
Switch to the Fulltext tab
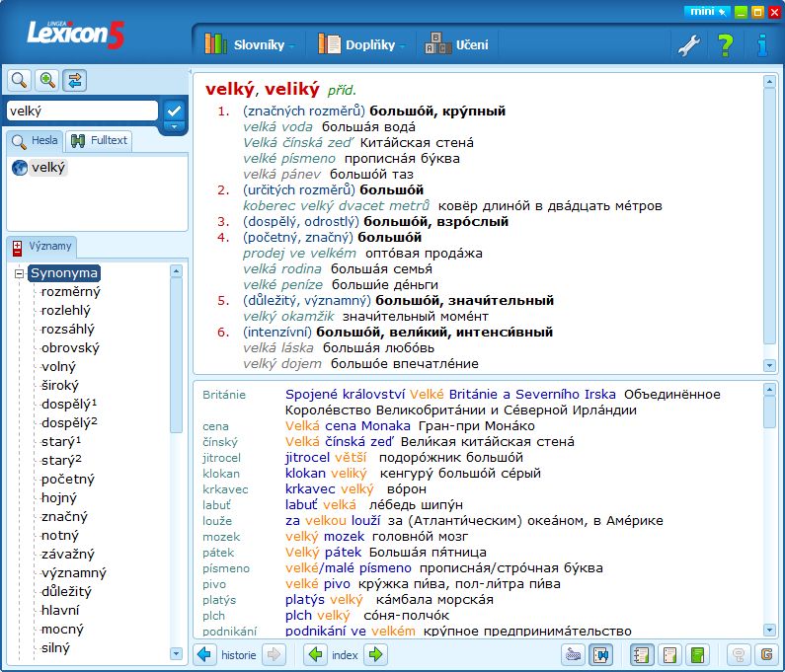click(x=99, y=141)
